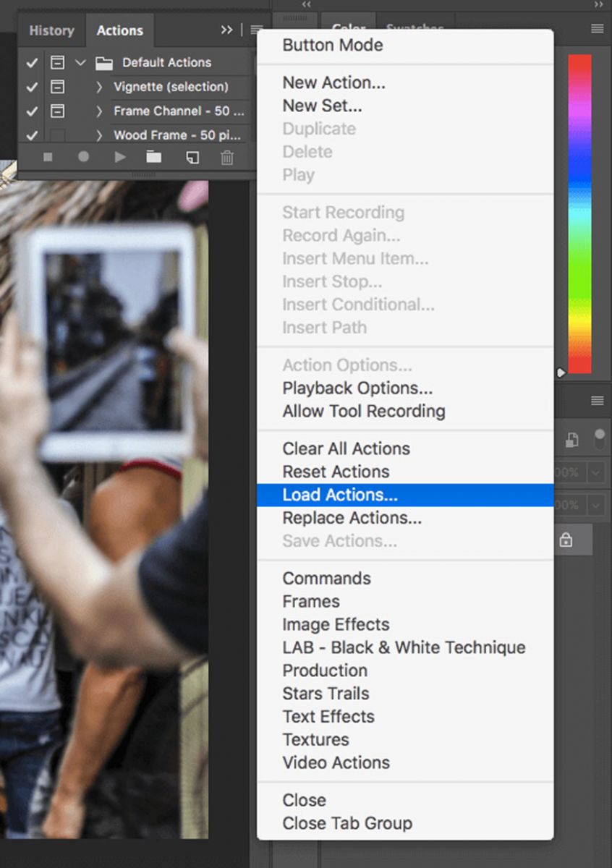
Task: Click the smart object layer filter icon
Action: coord(572,440)
